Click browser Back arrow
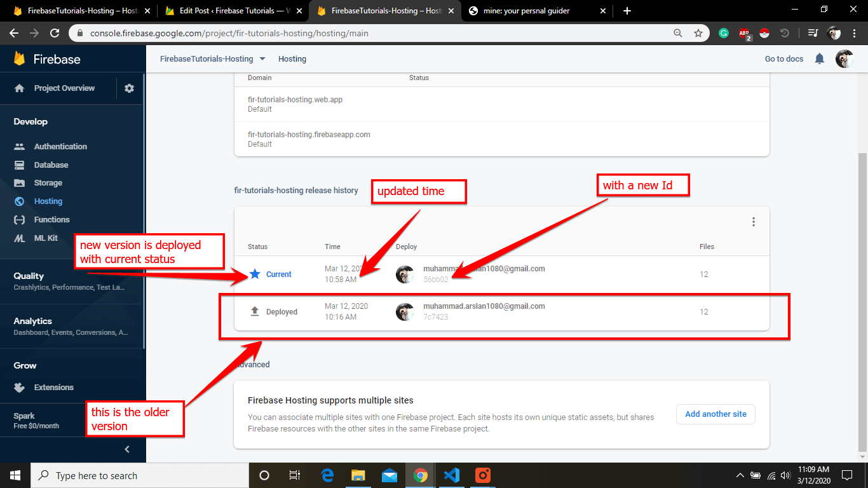Viewport: 868px width, 488px height. click(x=14, y=33)
